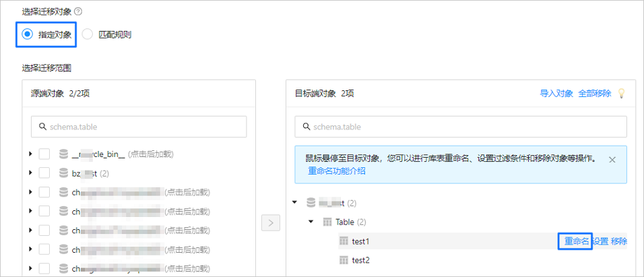
Task: Open help icon beside 选择迁移对象
Action: [78, 11]
